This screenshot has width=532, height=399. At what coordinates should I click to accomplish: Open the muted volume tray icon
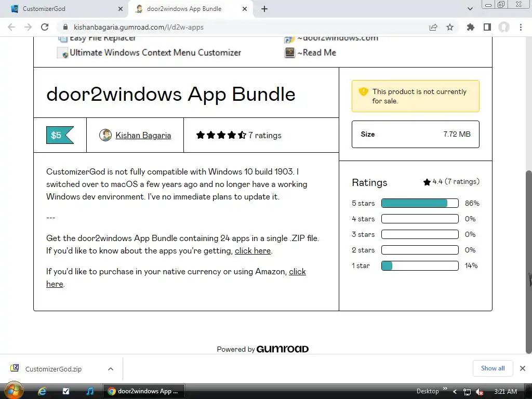click(480, 392)
